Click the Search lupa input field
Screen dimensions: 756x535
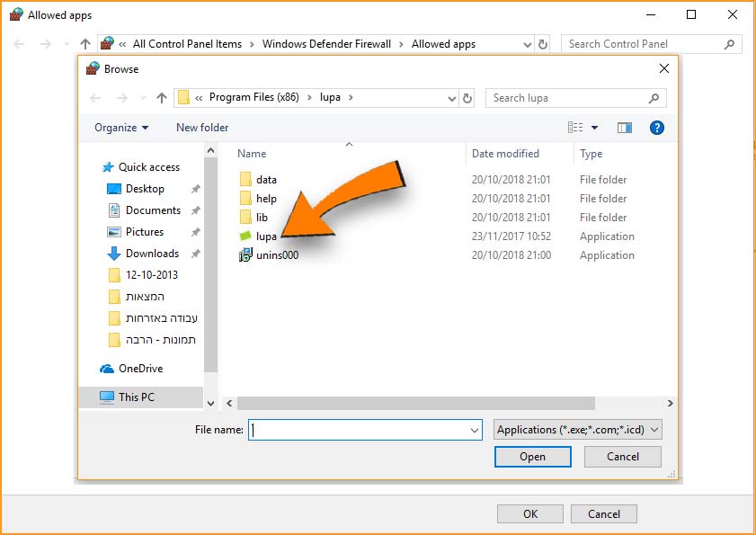pyautogui.click(x=568, y=98)
